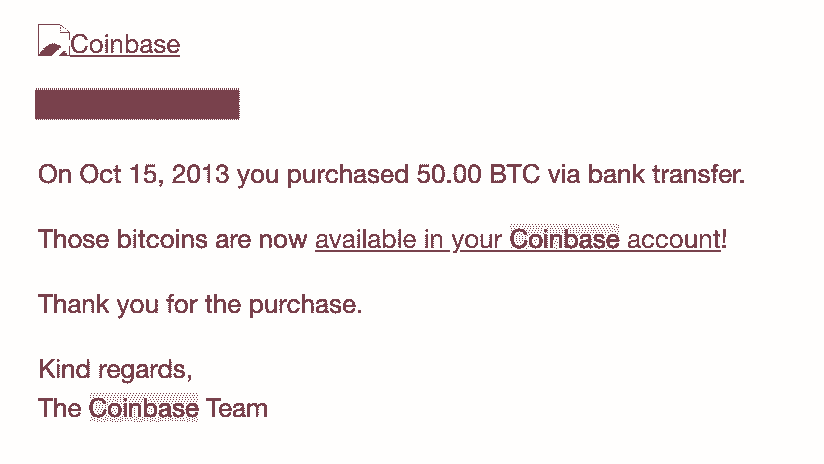Click the exclamation mark after the account link
824x464 pixels.
pos(723,240)
